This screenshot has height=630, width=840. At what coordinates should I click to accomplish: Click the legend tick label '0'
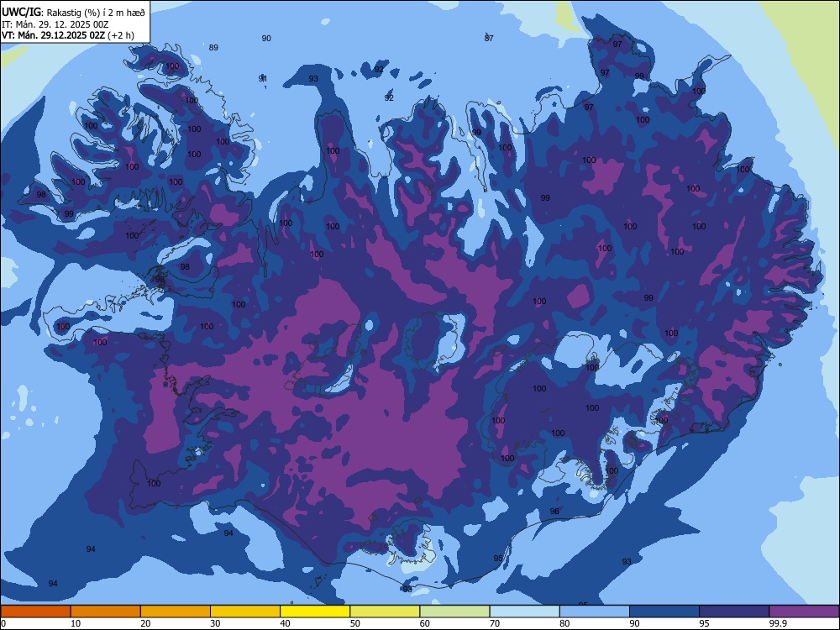pos(3,623)
